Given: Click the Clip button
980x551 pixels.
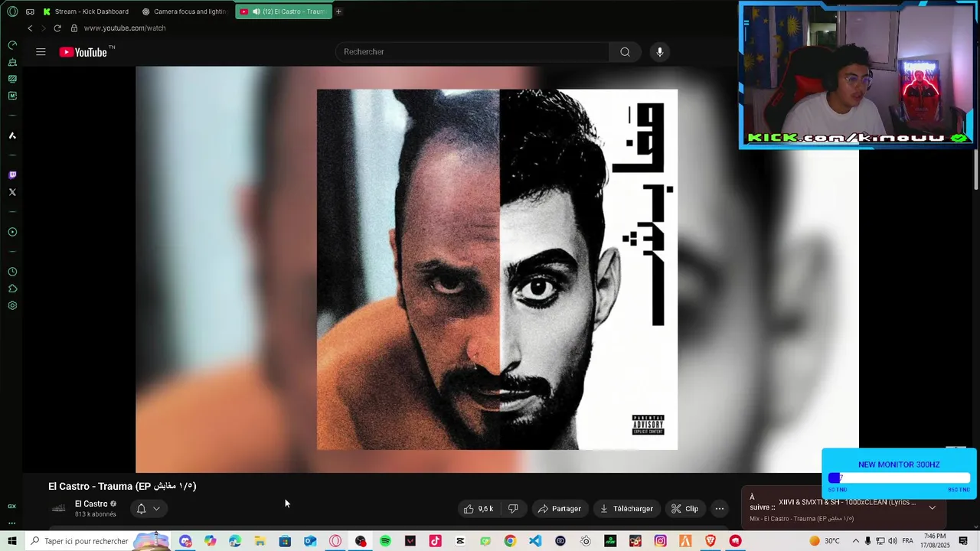Looking at the screenshot, I should pos(684,508).
